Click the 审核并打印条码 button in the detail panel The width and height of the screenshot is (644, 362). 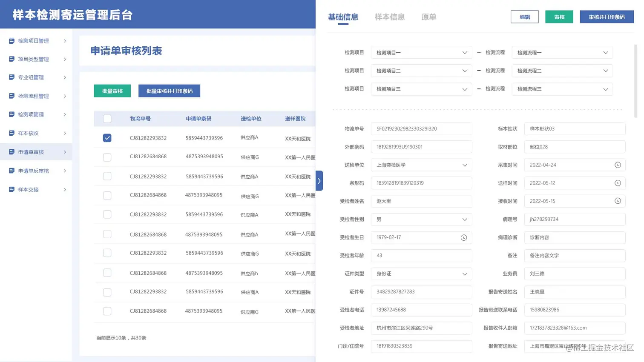[x=607, y=17]
